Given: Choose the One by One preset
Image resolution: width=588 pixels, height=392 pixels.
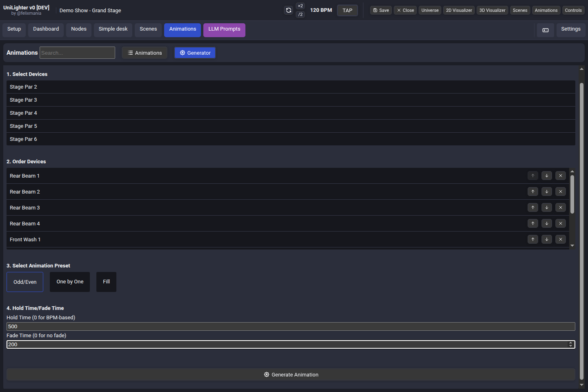Looking at the screenshot, I should coord(70,282).
